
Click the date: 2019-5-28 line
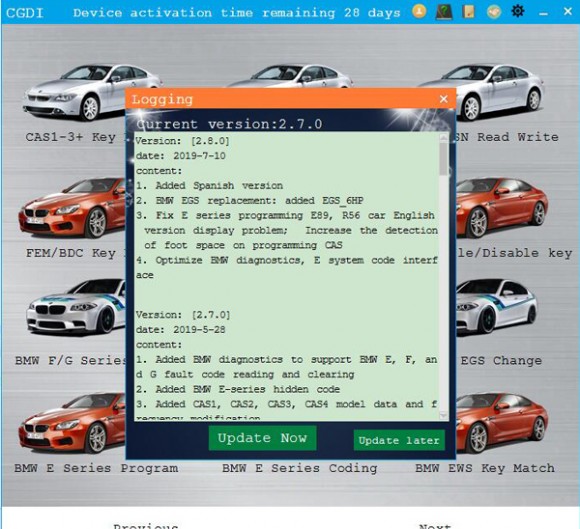[181, 330]
